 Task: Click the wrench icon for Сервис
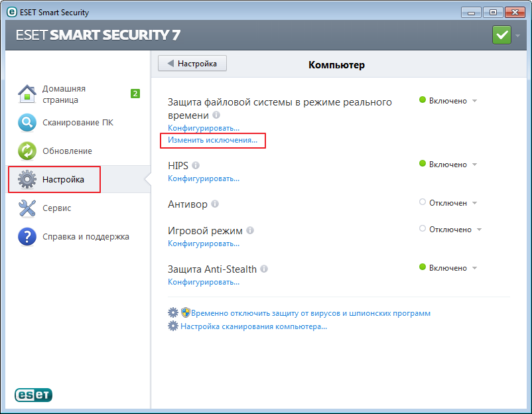[27, 208]
